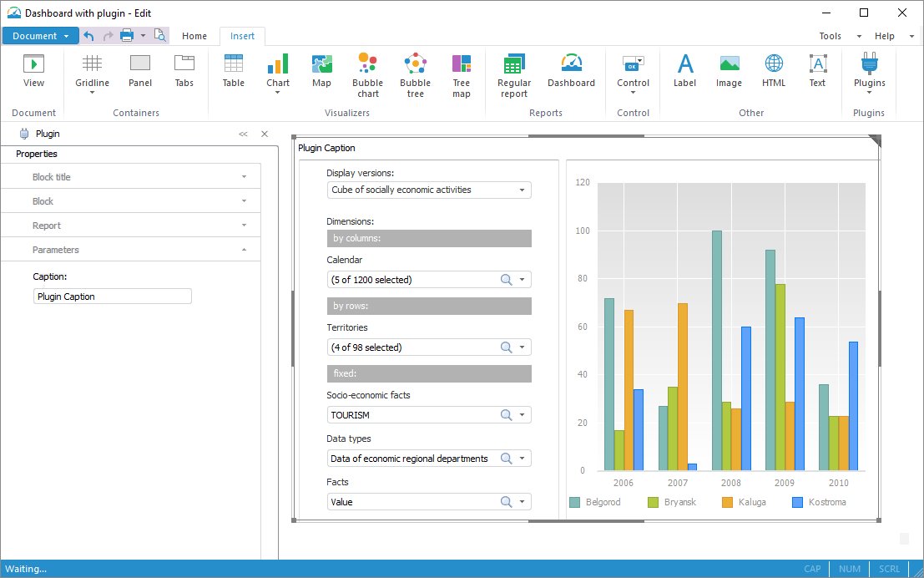Screen dimensions: 924x578
Task: Insert an HTML block
Action: (774, 71)
